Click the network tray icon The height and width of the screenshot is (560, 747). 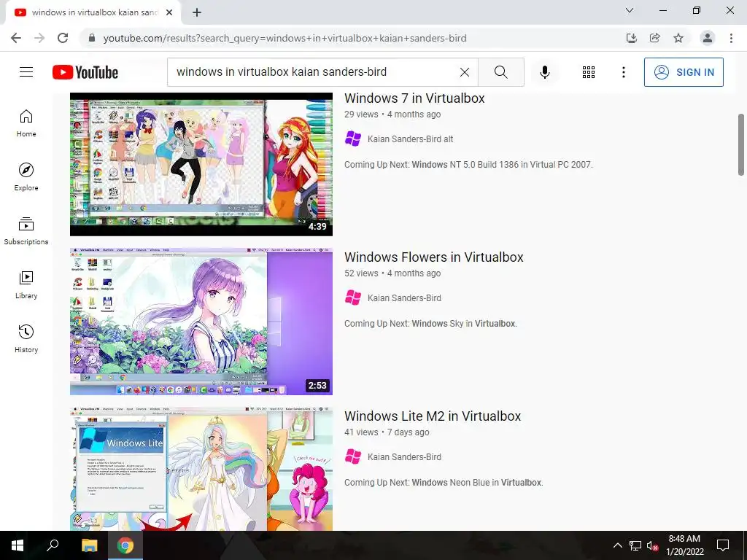coord(635,545)
